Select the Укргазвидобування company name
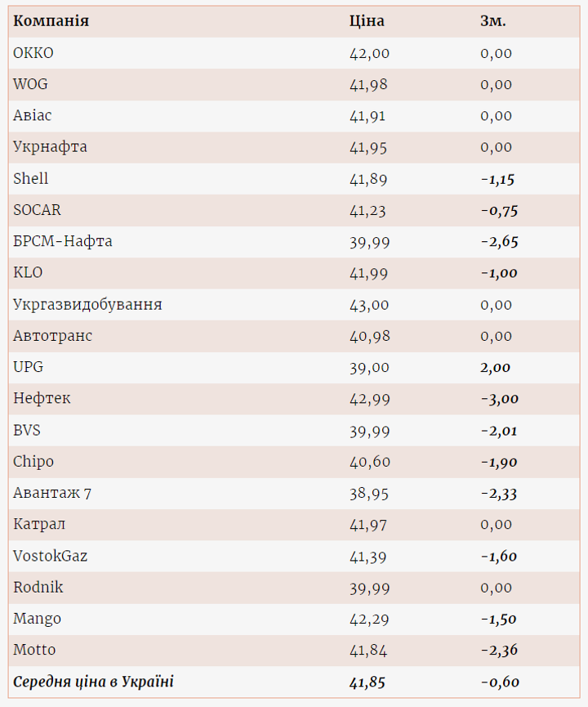588x707 pixels. [x=87, y=305]
